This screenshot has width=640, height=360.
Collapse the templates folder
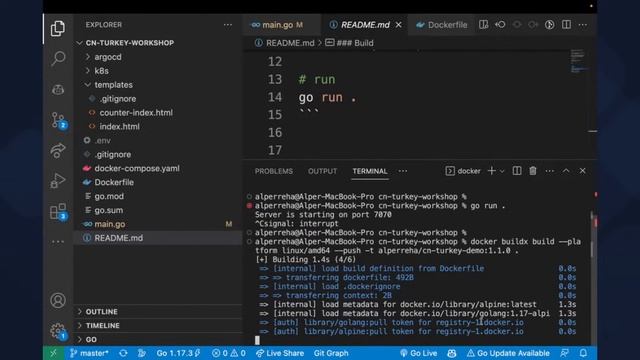[x=113, y=84]
